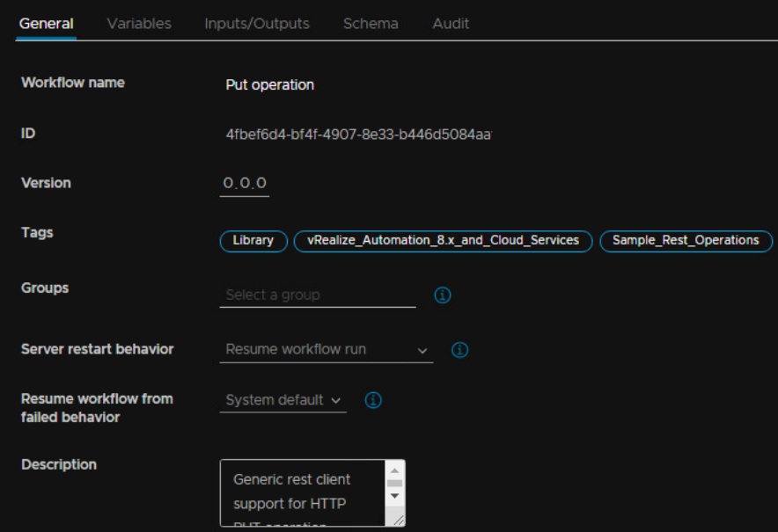Open the Variables tab
778x532 pixels.
(x=139, y=24)
